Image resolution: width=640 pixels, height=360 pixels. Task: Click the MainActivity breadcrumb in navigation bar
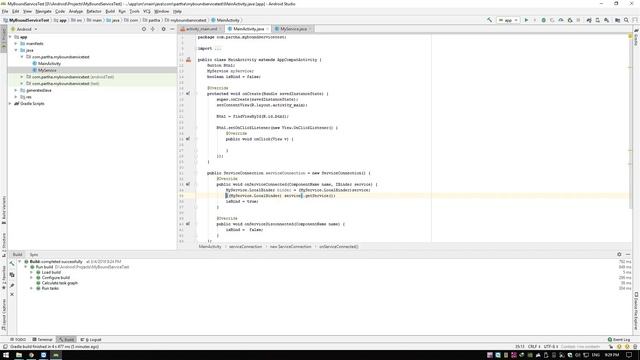225,20
